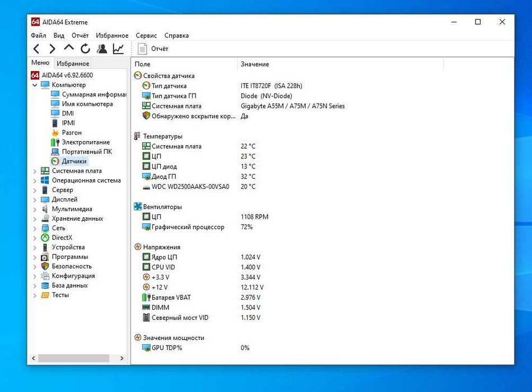Screen dimensions: 532x392
Task: Click the horizontal scrollbar thumb in the tree panel
Action: click(73, 358)
